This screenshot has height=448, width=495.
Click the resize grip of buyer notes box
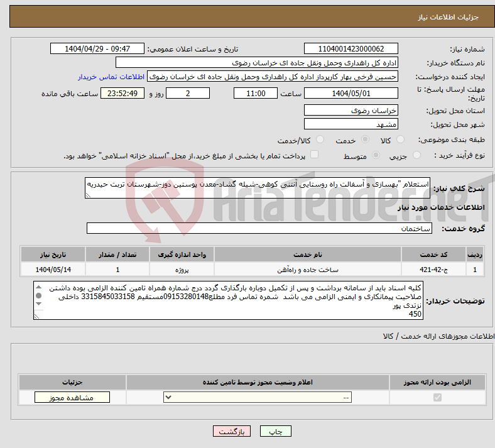coord(36,316)
